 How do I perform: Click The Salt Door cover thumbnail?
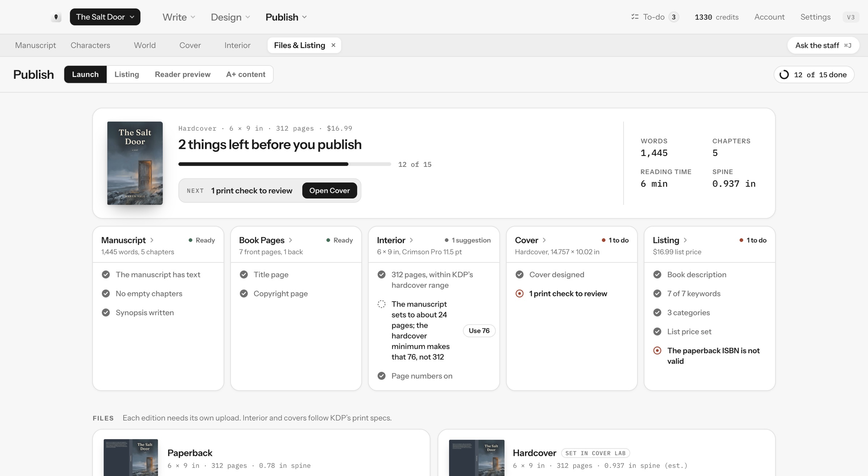(x=135, y=163)
